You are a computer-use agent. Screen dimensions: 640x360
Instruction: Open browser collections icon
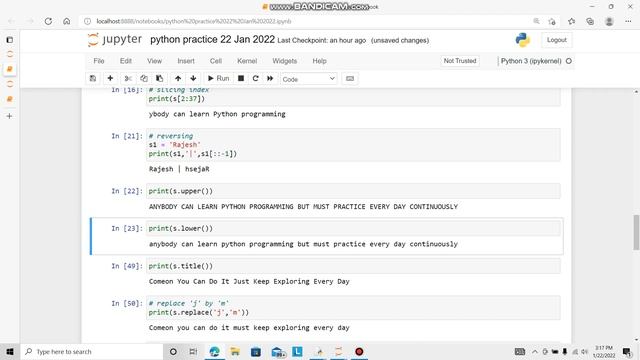(590, 21)
